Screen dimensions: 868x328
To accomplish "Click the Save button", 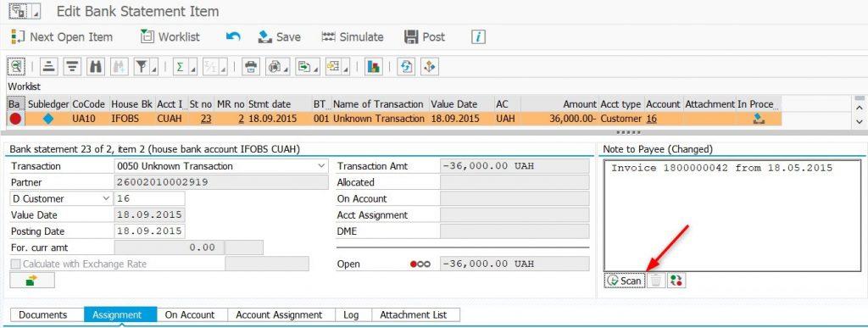I will pyautogui.click(x=280, y=37).
